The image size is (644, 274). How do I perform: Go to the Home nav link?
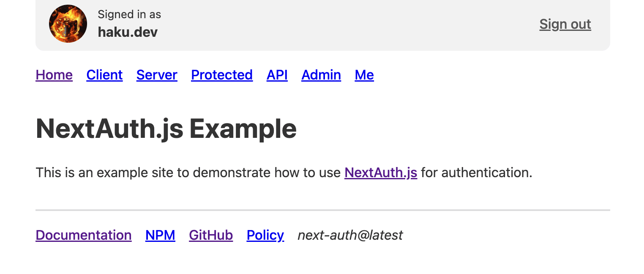54,75
